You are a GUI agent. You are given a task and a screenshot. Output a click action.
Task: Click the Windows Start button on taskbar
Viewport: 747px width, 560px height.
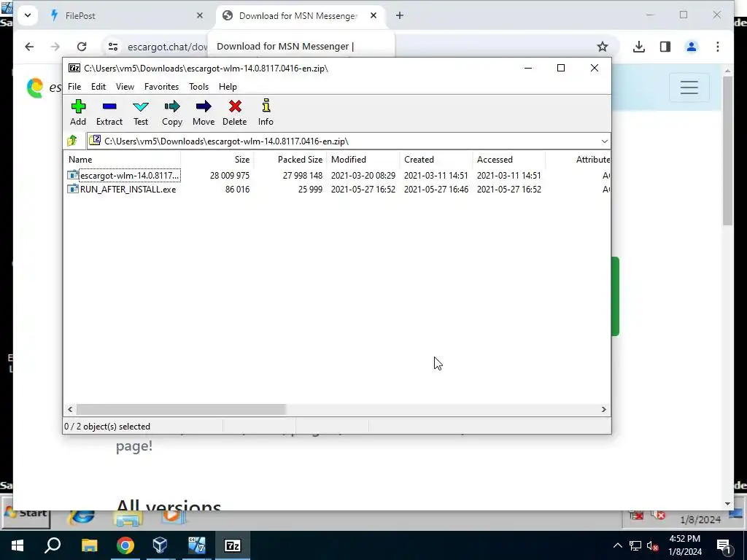tap(18, 545)
